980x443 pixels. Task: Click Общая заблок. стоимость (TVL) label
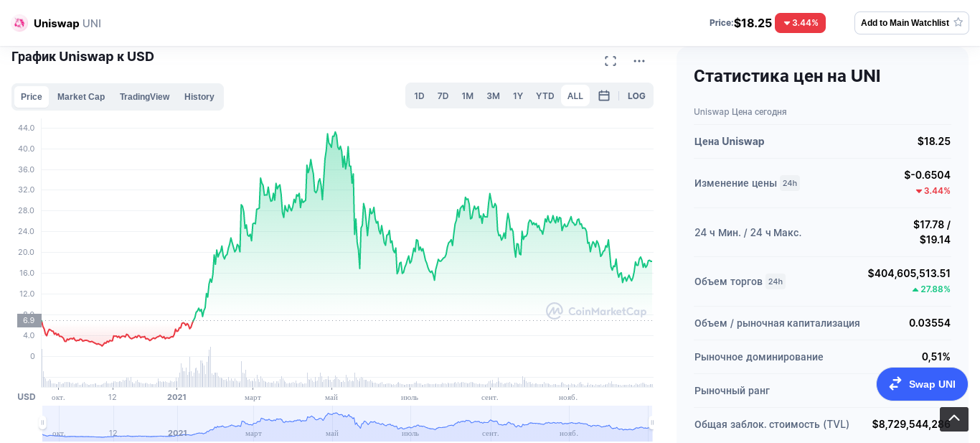click(x=772, y=424)
